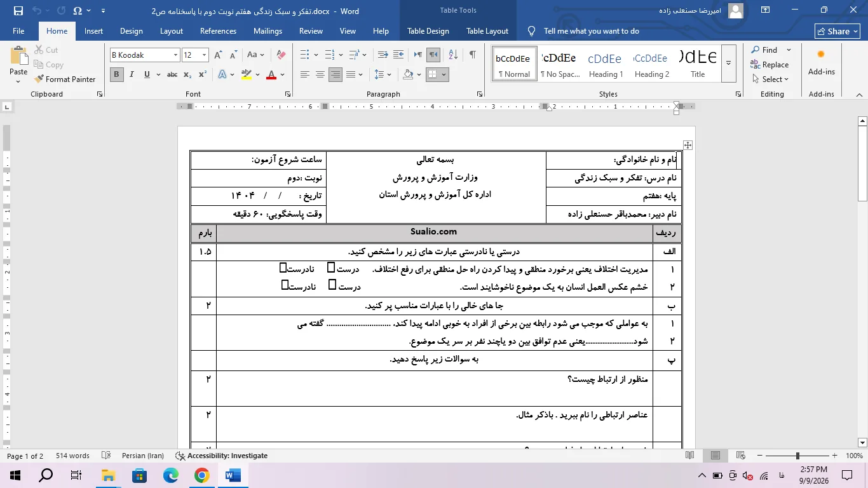Open the Insert tab
This screenshot has height=488, width=868.
click(93, 31)
